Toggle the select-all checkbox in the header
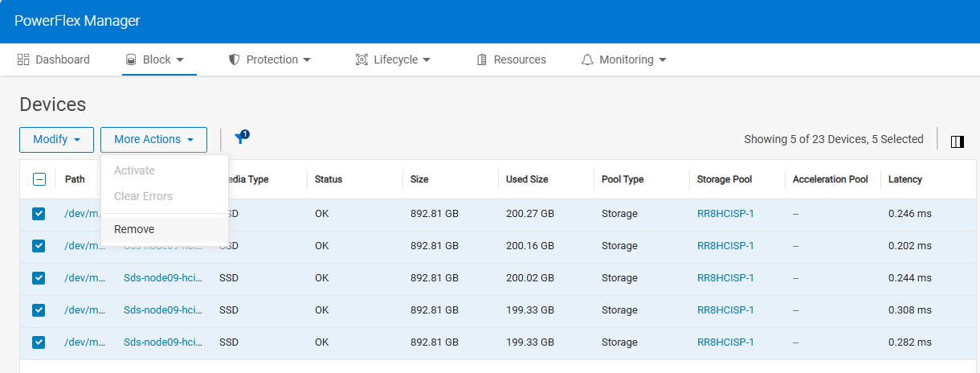This screenshot has height=373, width=980. (39, 179)
